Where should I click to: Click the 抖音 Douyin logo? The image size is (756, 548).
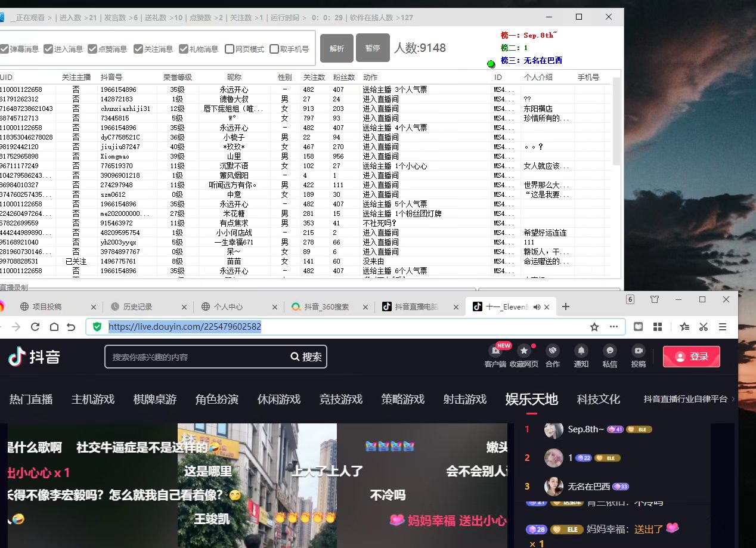click(x=33, y=356)
